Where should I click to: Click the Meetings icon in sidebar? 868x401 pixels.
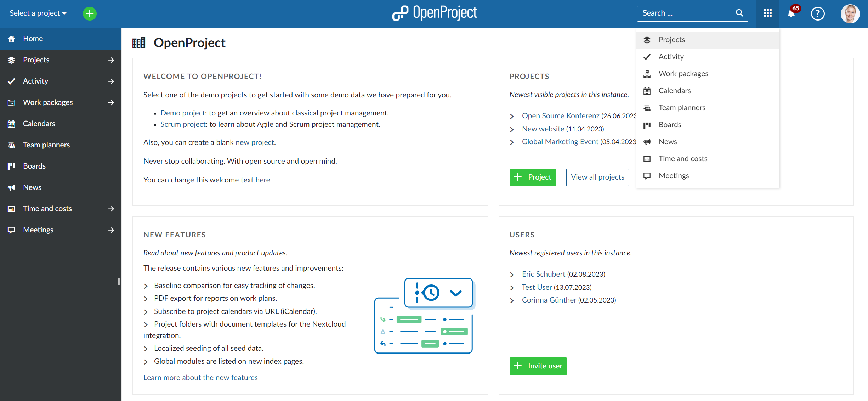[x=12, y=229]
